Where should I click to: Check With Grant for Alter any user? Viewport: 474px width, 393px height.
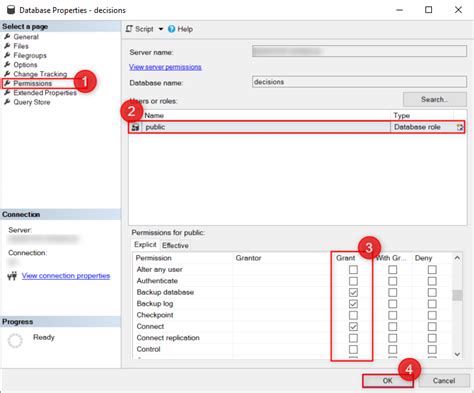pyautogui.click(x=393, y=269)
